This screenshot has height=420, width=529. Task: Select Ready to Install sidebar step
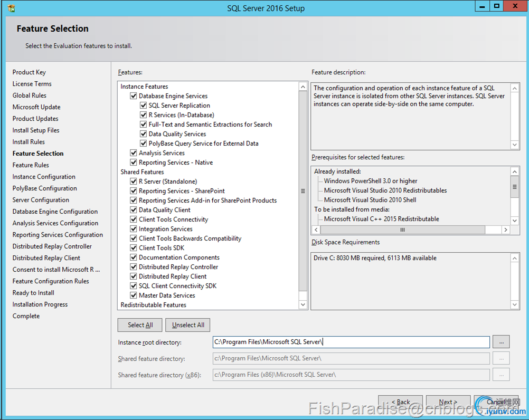(x=33, y=293)
